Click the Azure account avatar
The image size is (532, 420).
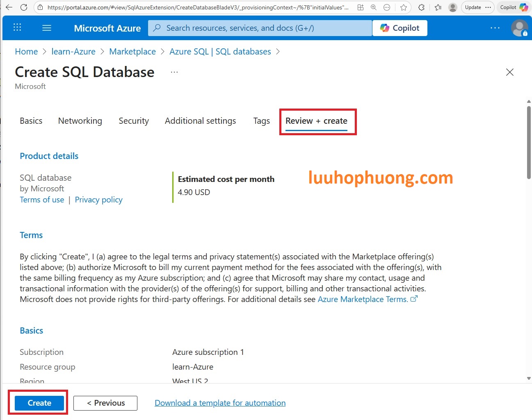pyautogui.click(x=519, y=28)
